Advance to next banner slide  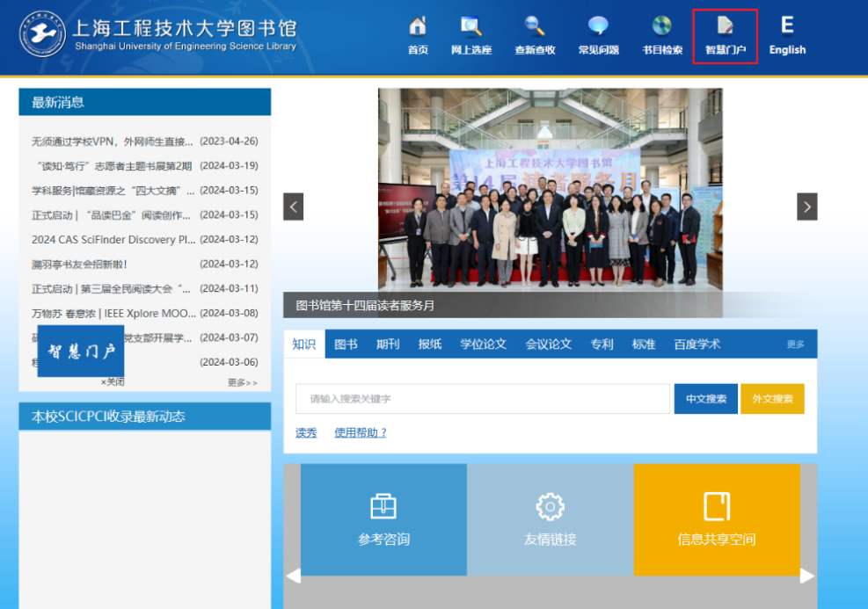[806, 207]
